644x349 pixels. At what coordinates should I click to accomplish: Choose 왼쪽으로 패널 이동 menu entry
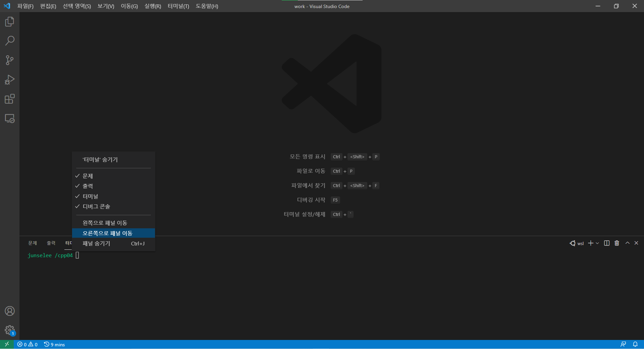(113, 223)
